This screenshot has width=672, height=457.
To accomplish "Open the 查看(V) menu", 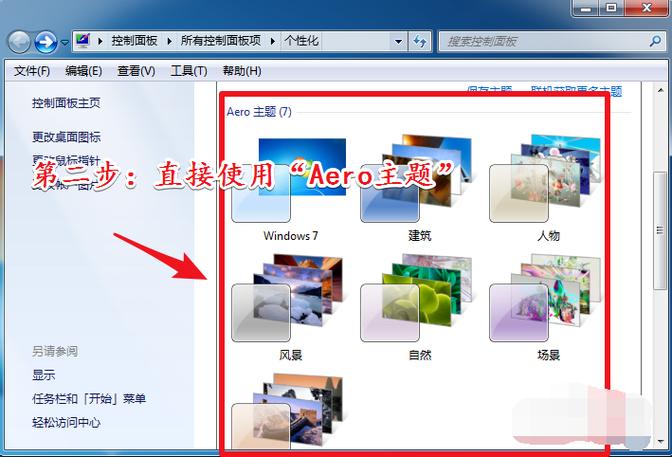I will click(x=136, y=71).
